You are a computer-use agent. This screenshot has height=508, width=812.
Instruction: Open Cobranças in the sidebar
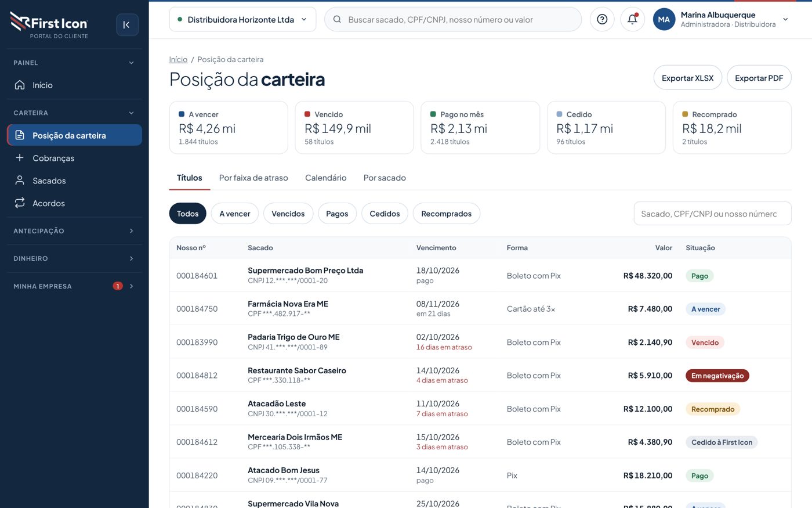click(x=74, y=158)
